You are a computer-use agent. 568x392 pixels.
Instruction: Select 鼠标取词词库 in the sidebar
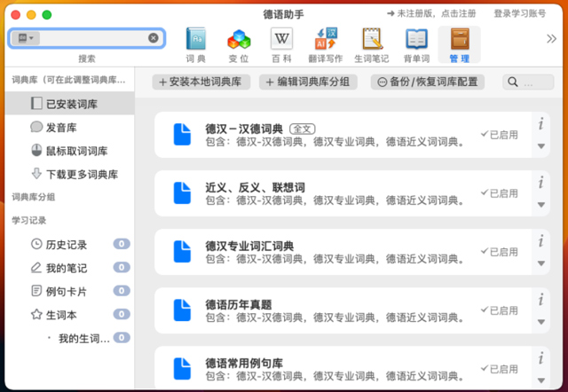[x=70, y=151]
